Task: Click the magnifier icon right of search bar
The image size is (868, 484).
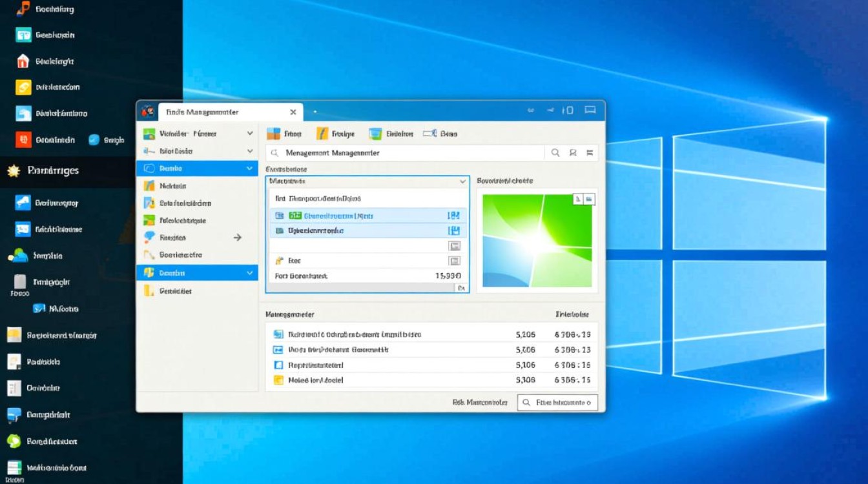Action: tap(555, 153)
